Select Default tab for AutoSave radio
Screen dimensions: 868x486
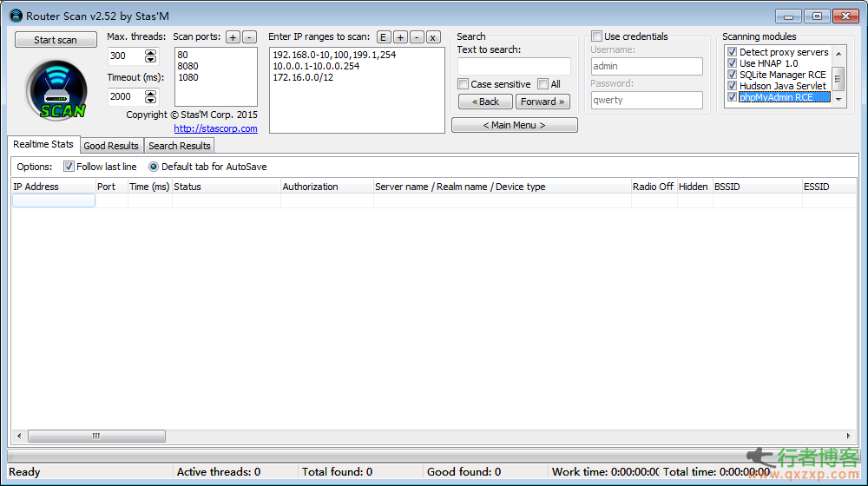tap(154, 167)
